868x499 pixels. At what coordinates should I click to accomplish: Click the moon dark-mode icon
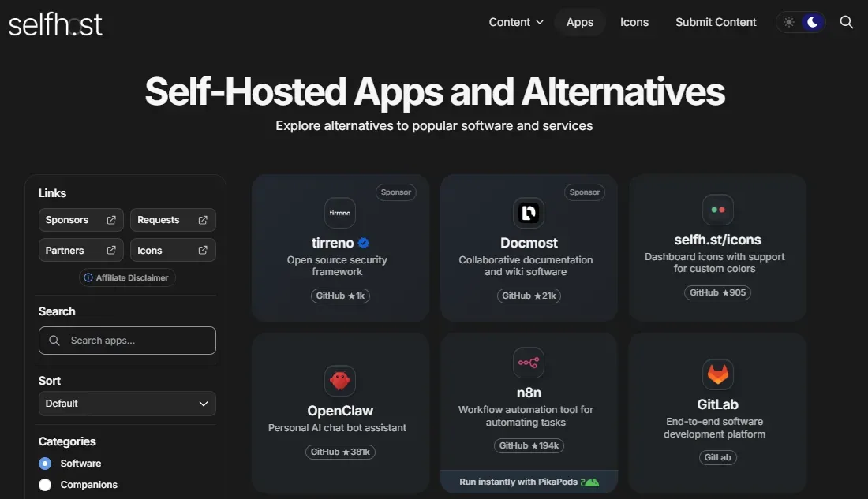coord(813,22)
